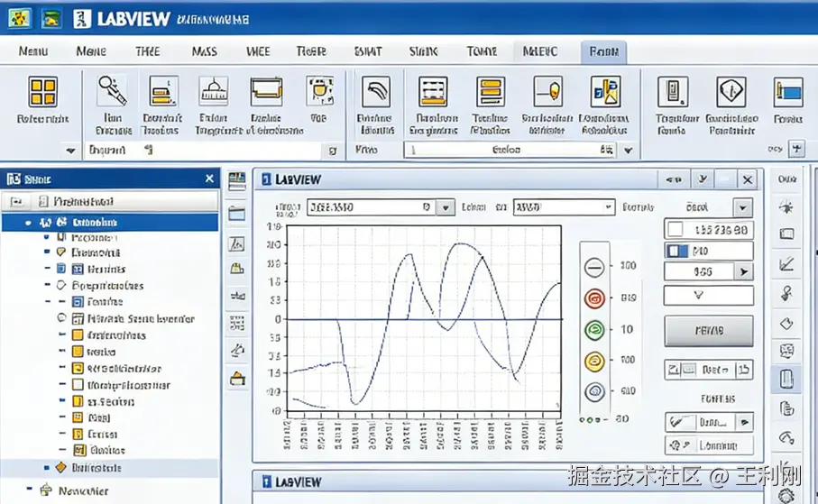Click the diamond tag icon in right sidebar
Screen dimensions: 818x504
click(786, 324)
